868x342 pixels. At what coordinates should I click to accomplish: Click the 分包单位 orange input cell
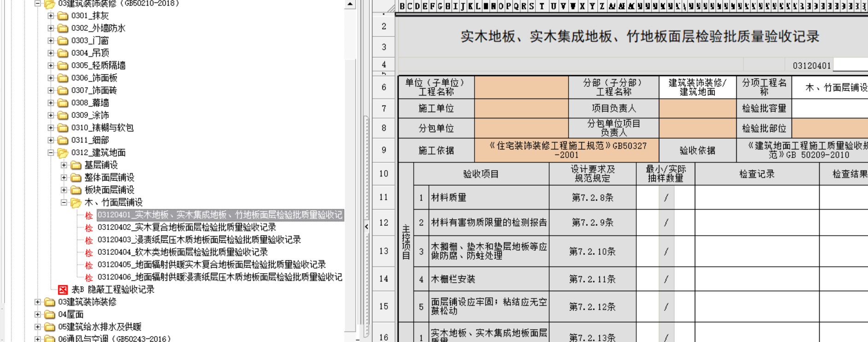(521, 128)
